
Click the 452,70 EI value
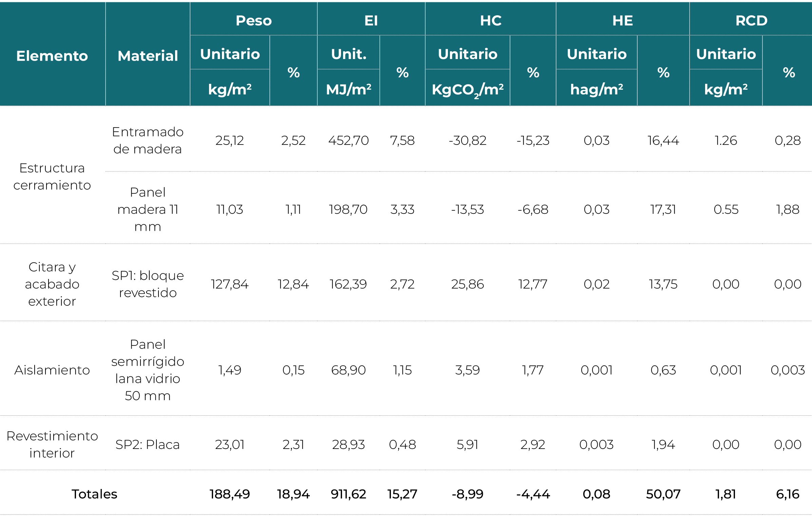(x=348, y=140)
